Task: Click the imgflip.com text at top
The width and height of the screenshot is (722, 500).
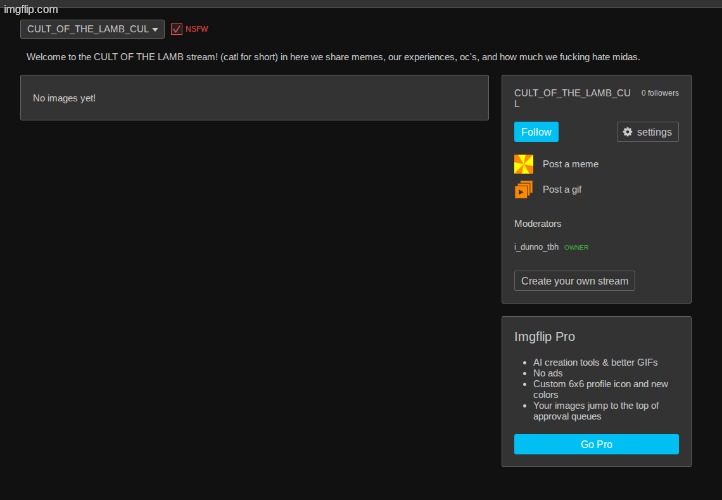Action: 31,9
